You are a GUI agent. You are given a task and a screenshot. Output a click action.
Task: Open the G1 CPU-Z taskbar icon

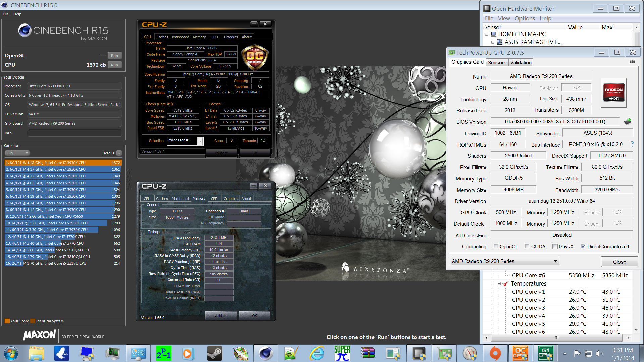pos(545,353)
